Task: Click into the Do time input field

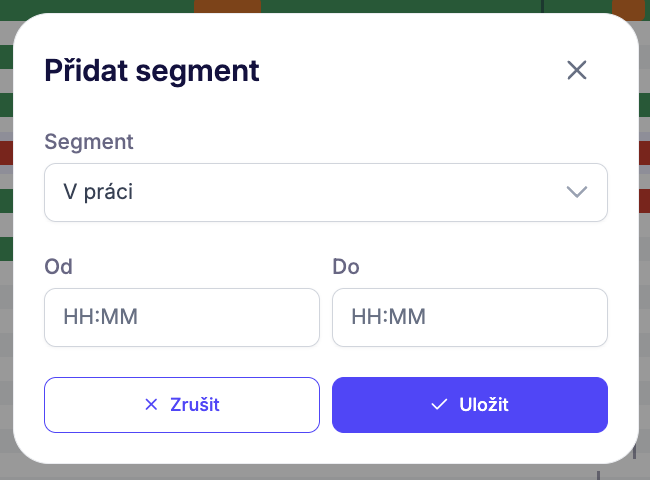Action: point(470,318)
